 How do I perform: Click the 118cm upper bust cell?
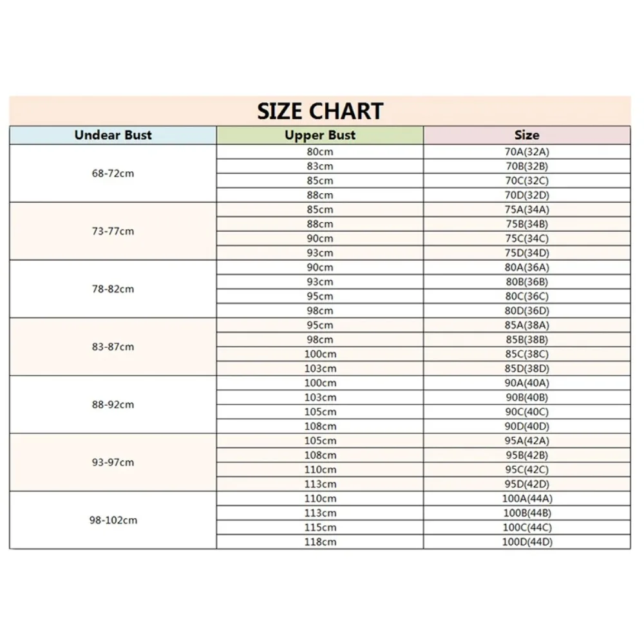(x=320, y=542)
